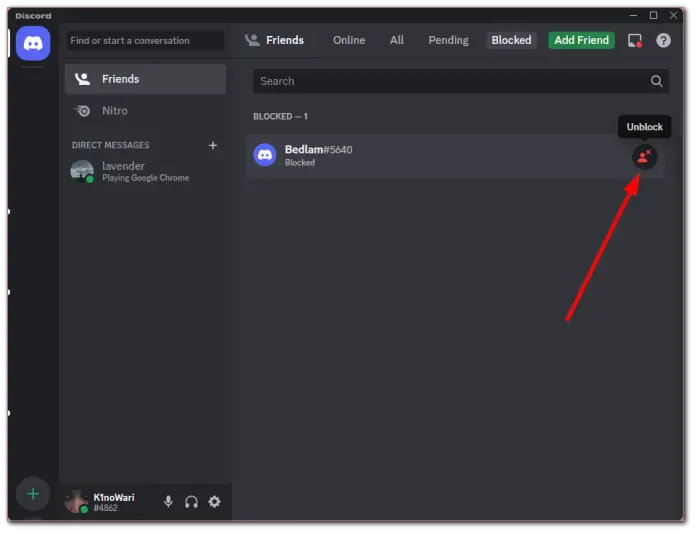Minimize the Discord window
The image size is (696, 534).
click(x=633, y=15)
